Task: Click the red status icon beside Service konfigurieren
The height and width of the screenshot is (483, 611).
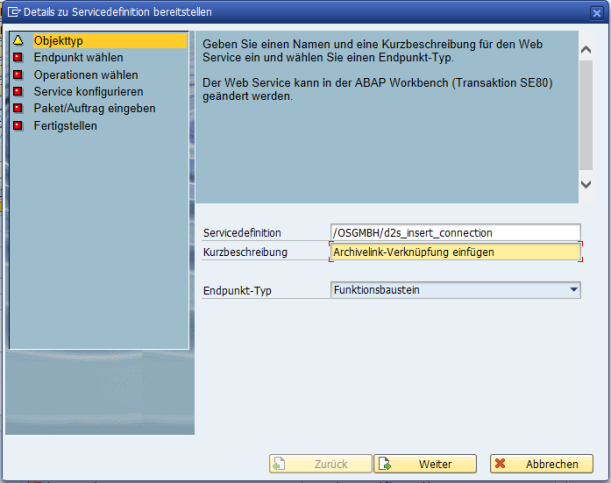Action: (18, 92)
